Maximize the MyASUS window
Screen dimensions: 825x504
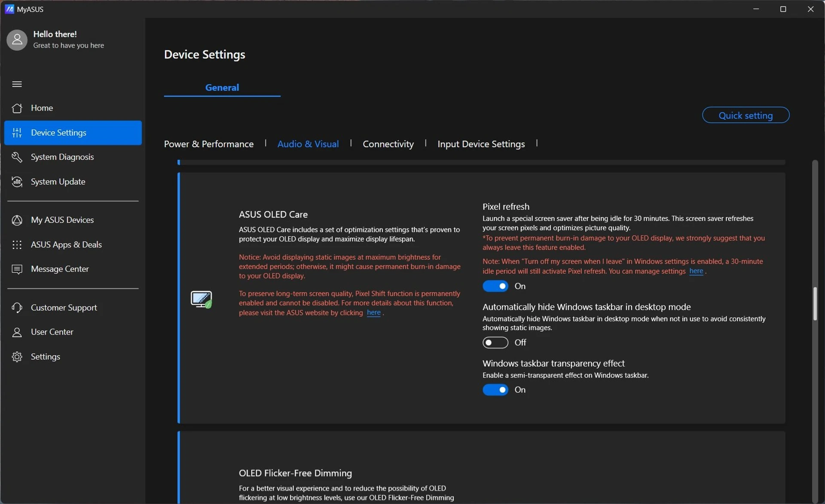coord(783,9)
